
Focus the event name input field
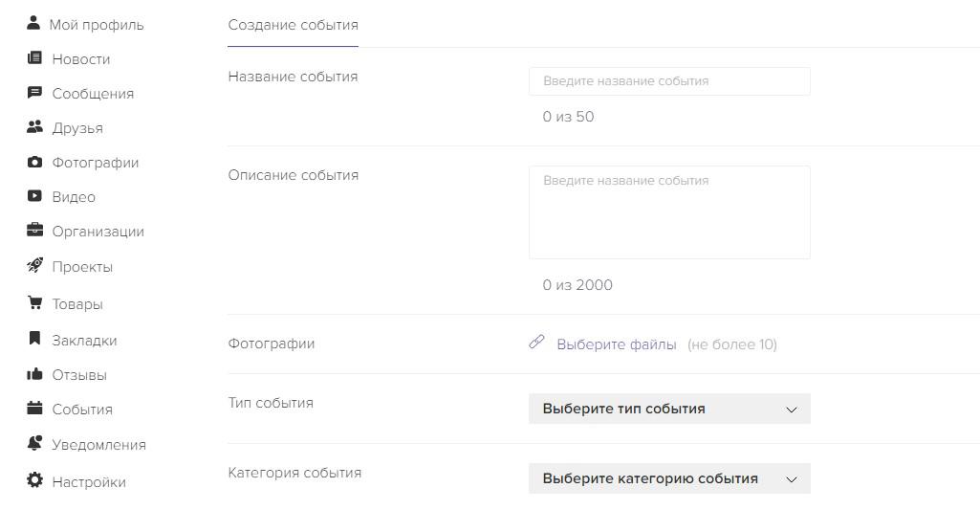click(x=668, y=81)
